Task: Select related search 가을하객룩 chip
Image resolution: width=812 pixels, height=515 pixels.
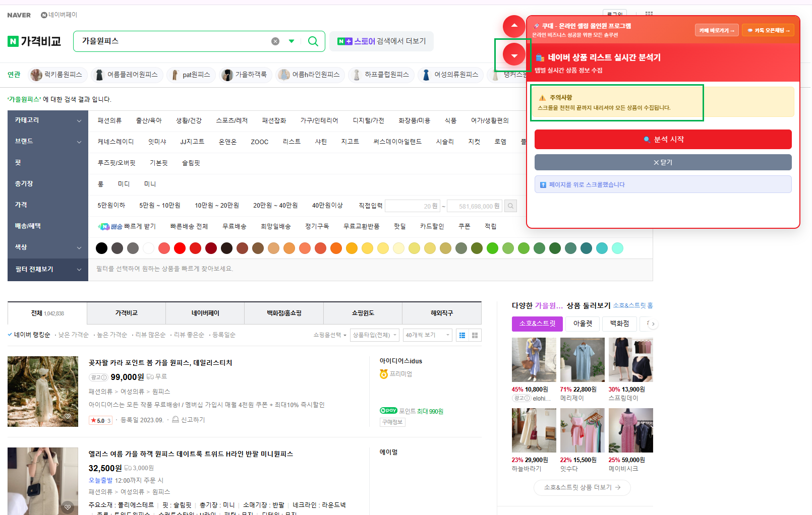Action: pyautogui.click(x=246, y=75)
